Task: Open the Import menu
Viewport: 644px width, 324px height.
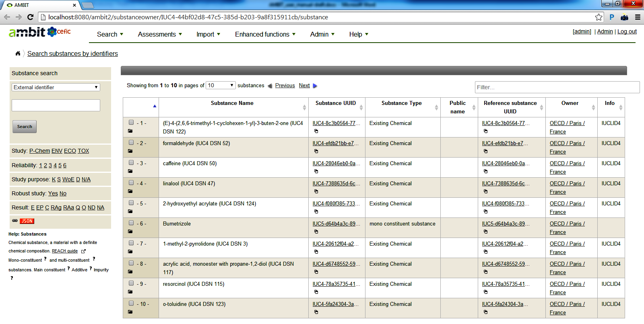Action: click(208, 34)
